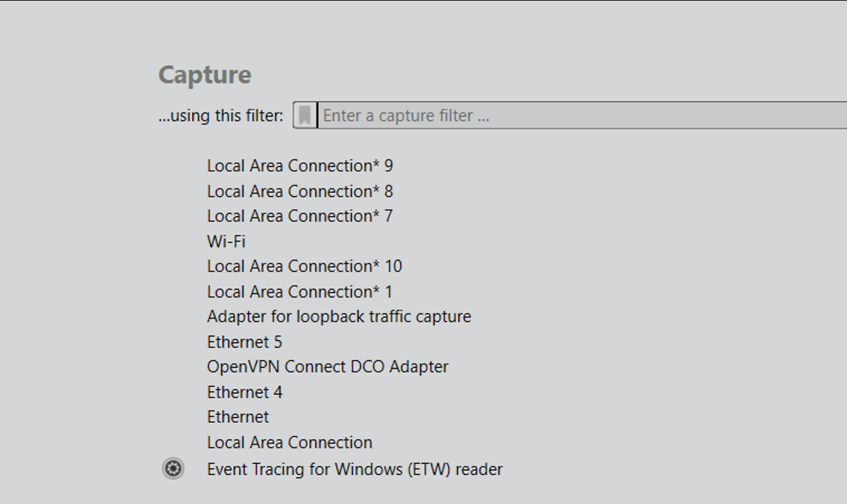The height and width of the screenshot is (504, 847).
Task: Click the "...using this filter:" label
Action: point(221,115)
